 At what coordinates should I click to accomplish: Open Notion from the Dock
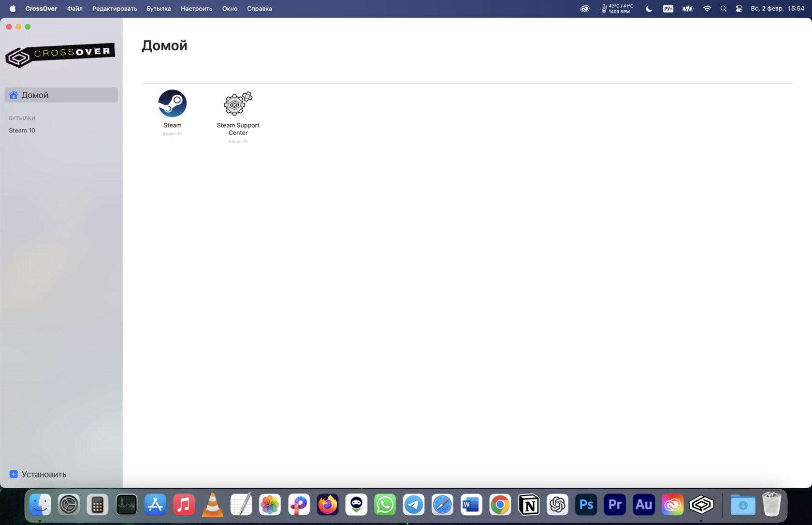(x=529, y=505)
